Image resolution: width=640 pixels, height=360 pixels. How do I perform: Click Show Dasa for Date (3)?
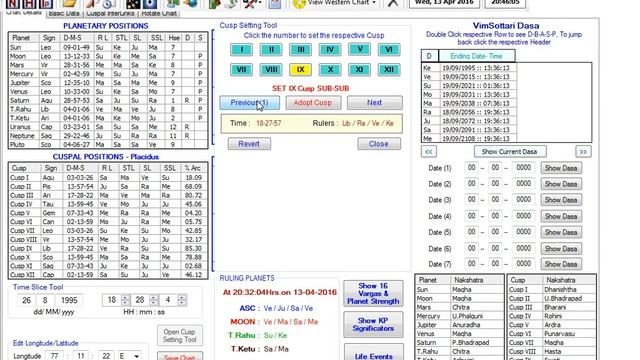(x=561, y=200)
